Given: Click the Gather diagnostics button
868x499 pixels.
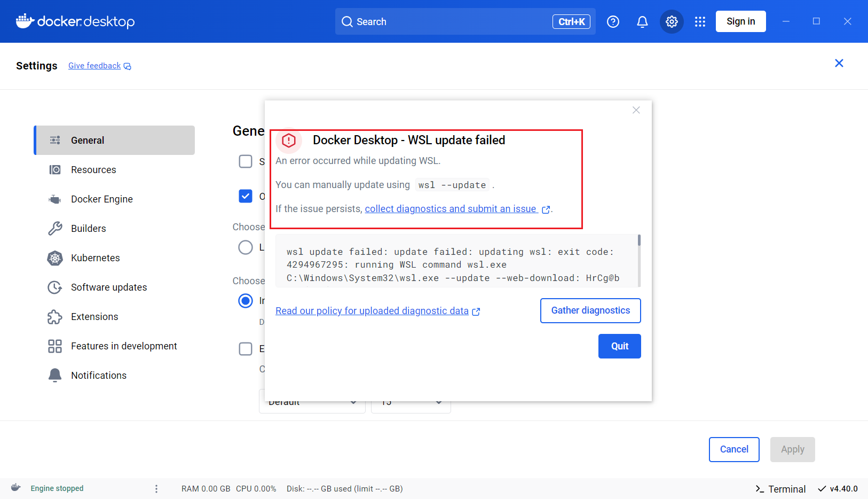Looking at the screenshot, I should (590, 310).
